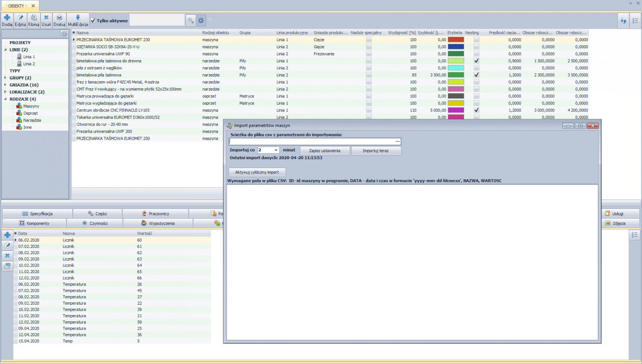Click the Klonuj (clone) toolbar button
642x364 pixels.
(34, 20)
